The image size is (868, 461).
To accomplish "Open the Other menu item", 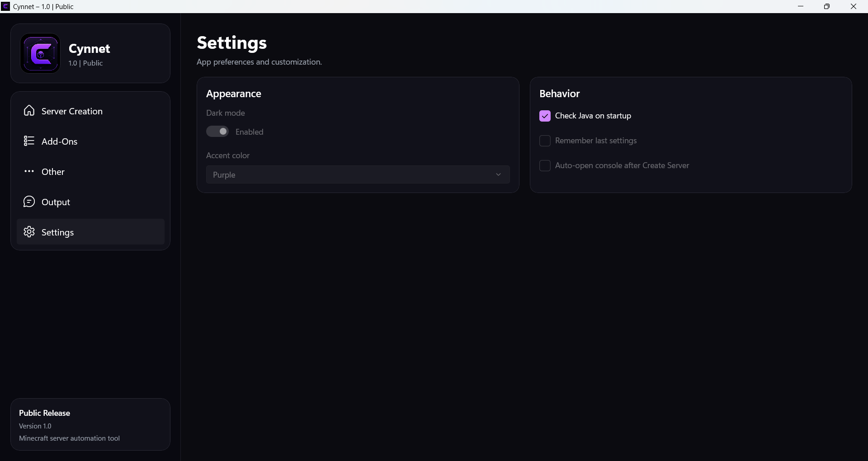I will 90,172.
